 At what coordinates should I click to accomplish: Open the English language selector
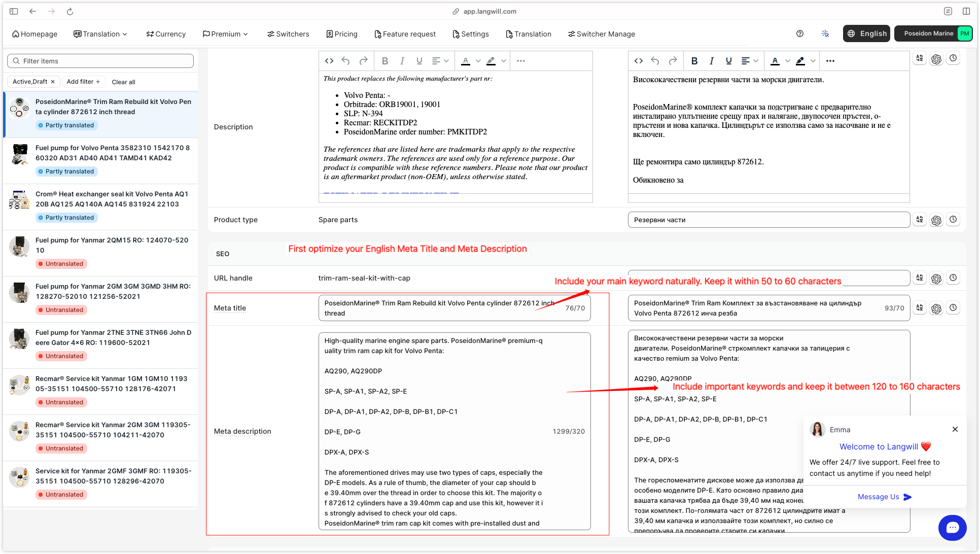click(x=866, y=33)
